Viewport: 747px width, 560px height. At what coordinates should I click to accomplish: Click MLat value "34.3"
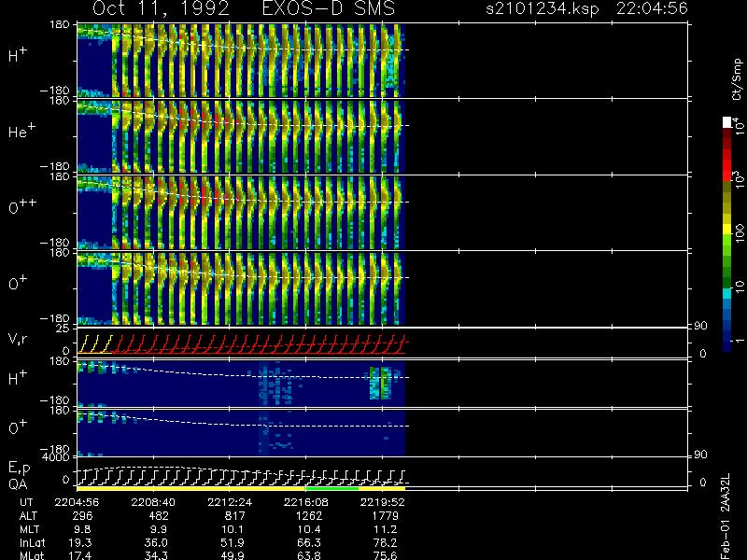156,555
